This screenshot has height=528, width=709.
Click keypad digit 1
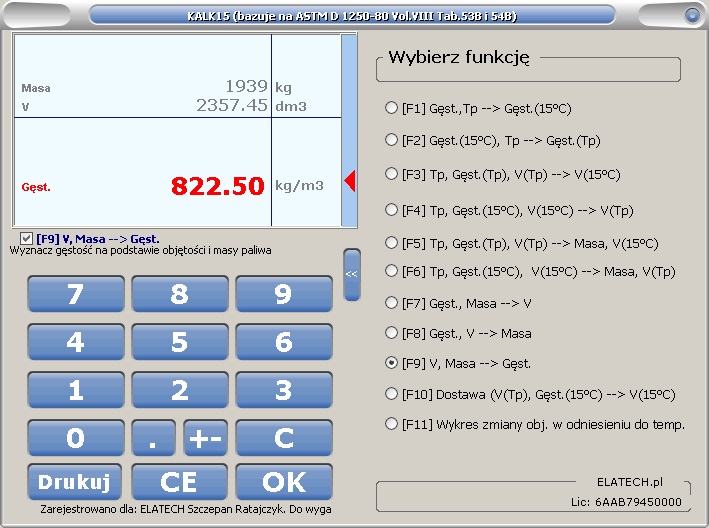pyautogui.click(x=76, y=390)
